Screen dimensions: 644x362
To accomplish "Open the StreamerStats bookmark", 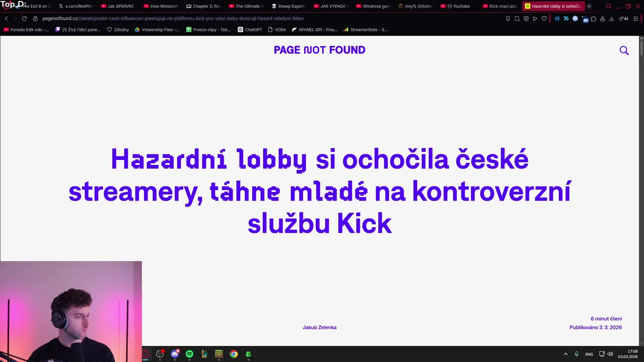I will pyautogui.click(x=365, y=30).
